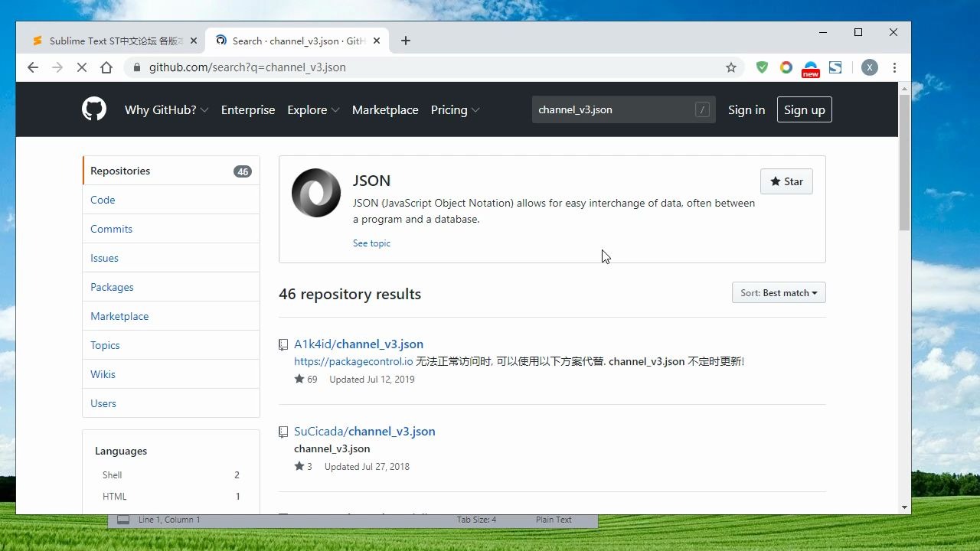980x551 pixels.
Task: Star the JSON topic
Action: point(786,181)
